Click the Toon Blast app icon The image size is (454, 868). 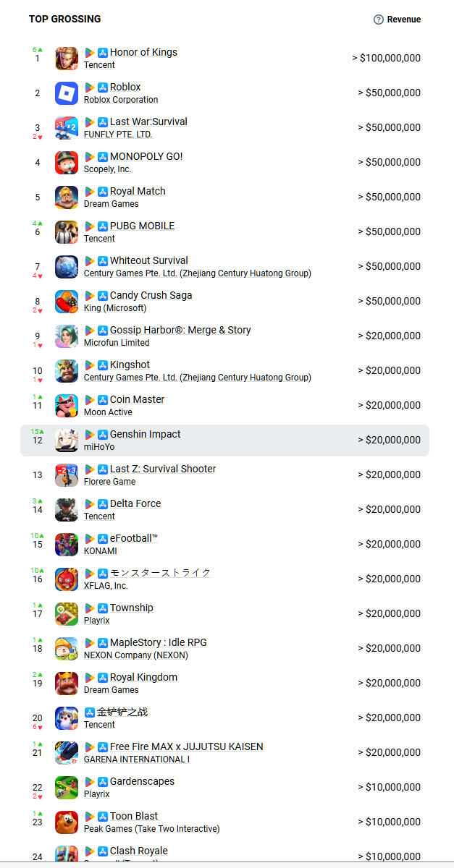(x=67, y=822)
